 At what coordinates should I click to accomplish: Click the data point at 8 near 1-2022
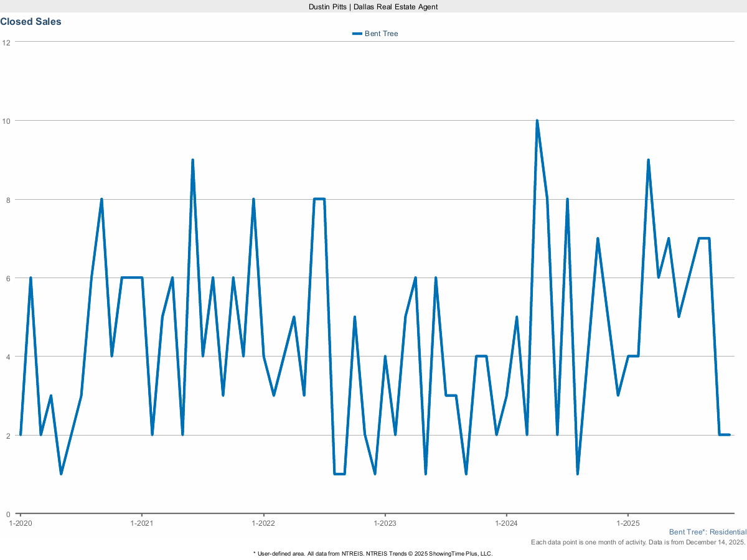click(253, 199)
